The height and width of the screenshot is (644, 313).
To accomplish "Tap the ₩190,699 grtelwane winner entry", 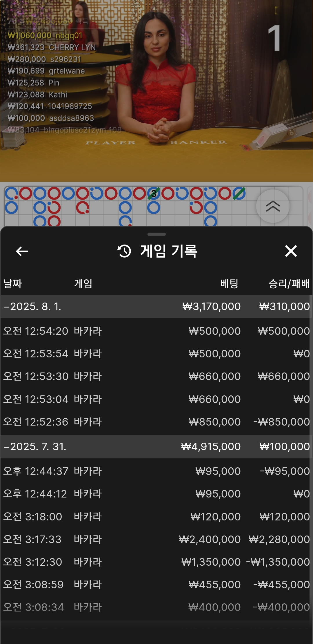I will click(x=46, y=71).
